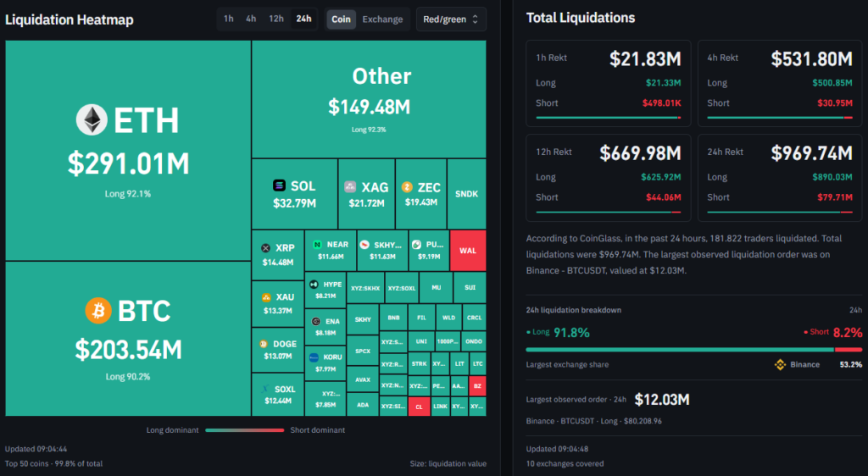Click the SOXL X-shaped logo icon
868x476 pixels.
click(x=265, y=390)
